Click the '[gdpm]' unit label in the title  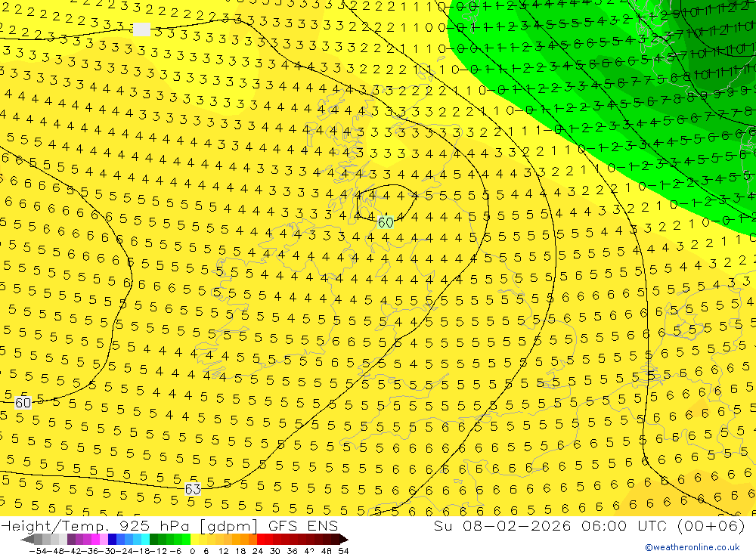point(230,526)
